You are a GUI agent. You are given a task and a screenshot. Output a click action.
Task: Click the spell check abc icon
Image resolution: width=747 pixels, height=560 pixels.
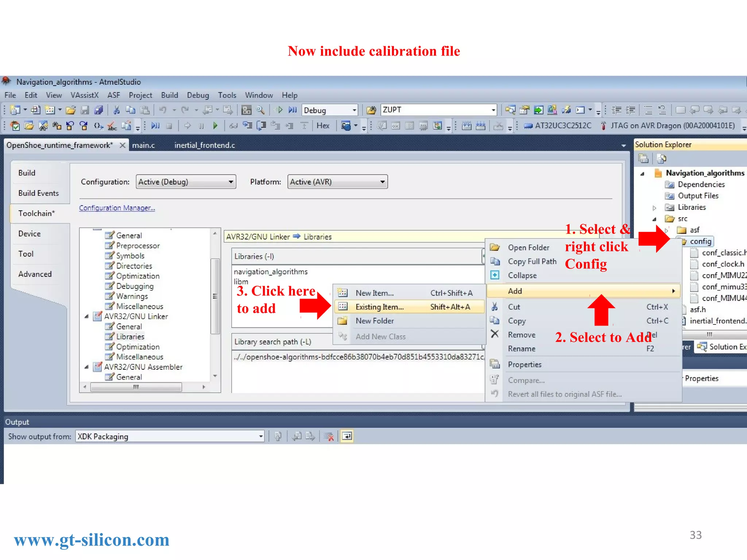pyautogui.click(x=112, y=126)
